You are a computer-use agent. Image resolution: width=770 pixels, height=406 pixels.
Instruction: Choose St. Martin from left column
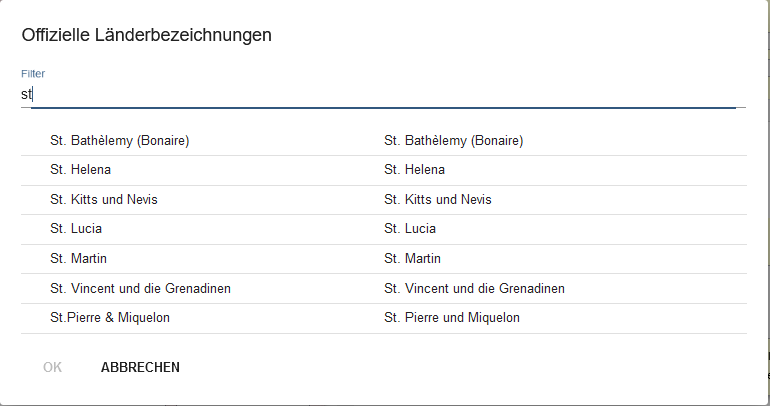[79, 259]
